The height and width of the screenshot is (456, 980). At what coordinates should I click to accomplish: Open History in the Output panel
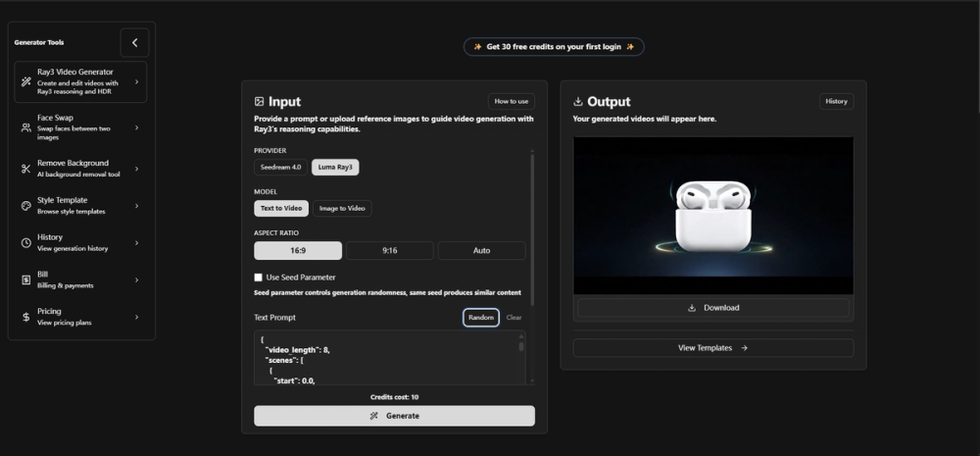pyautogui.click(x=836, y=101)
